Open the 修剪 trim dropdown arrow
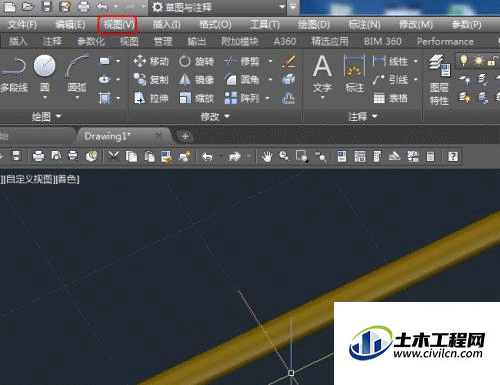This screenshot has height=385, width=500. pos(270,61)
